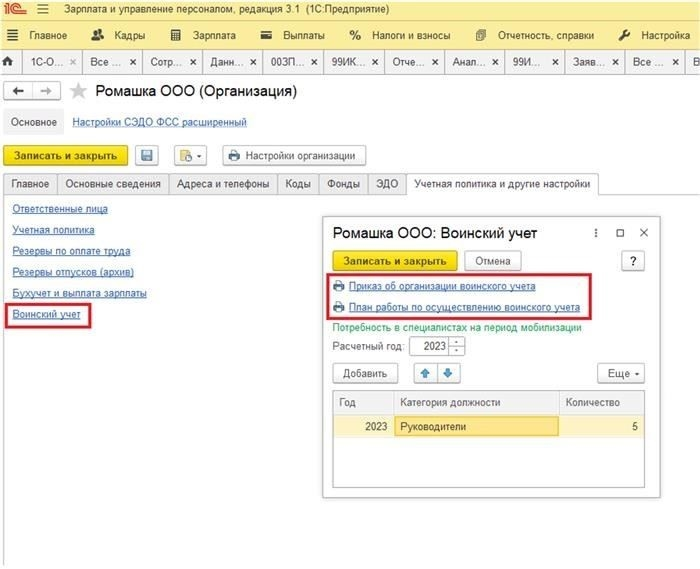This screenshot has width=700, height=569.
Task: Open the Резервы отпусков (архив) link
Action: (x=73, y=272)
